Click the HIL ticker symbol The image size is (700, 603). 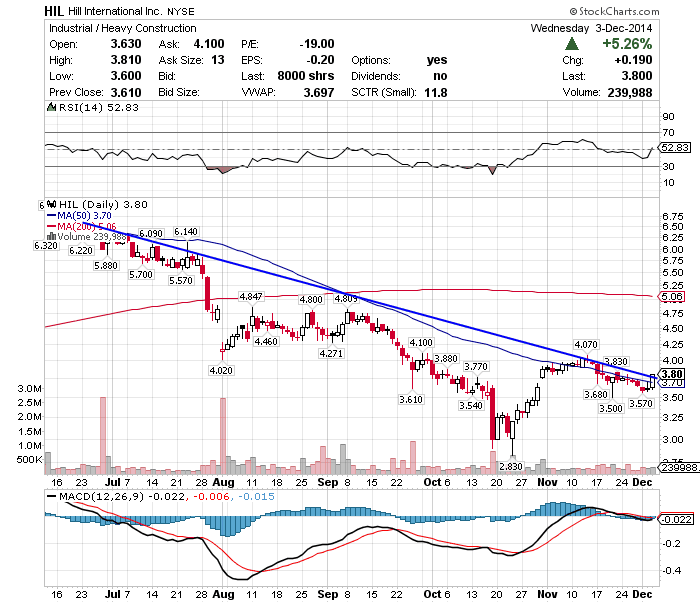pyautogui.click(x=54, y=11)
